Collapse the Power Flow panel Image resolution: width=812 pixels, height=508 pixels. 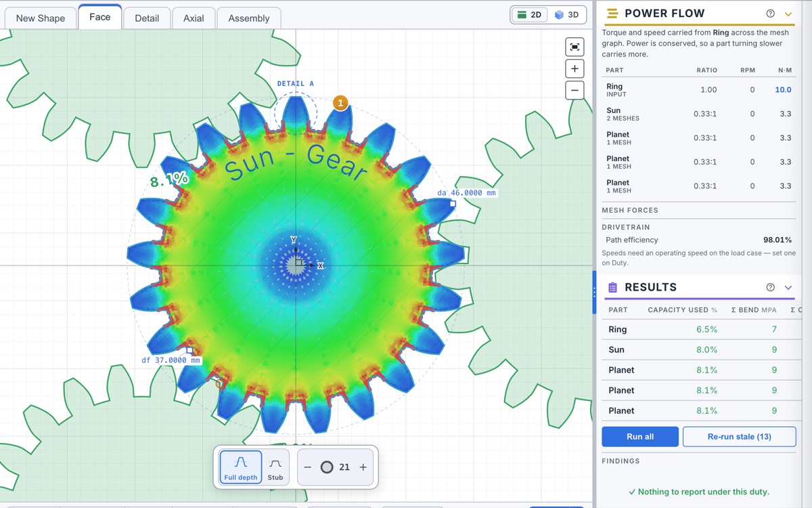788,14
